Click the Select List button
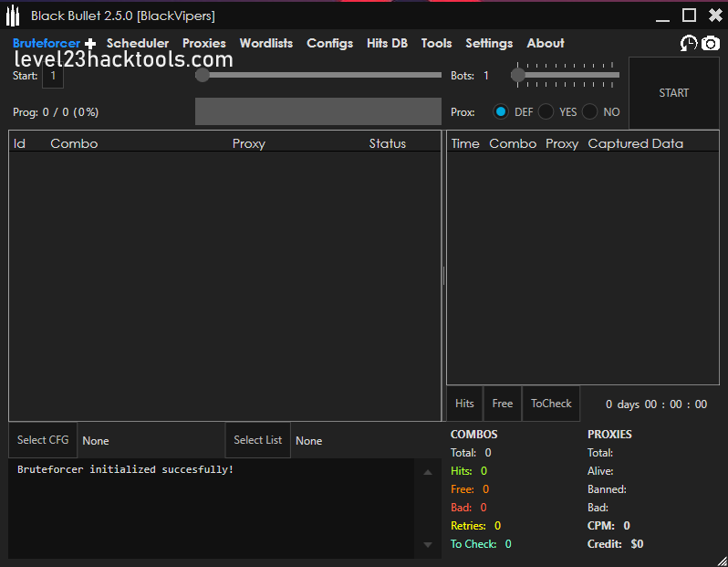The height and width of the screenshot is (567, 728). coord(257,440)
